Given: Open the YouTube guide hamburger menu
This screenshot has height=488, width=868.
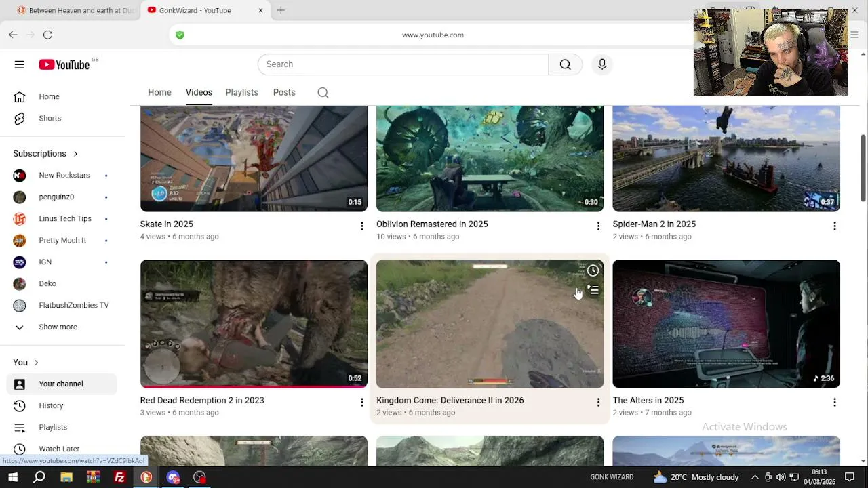Looking at the screenshot, I should [x=20, y=64].
